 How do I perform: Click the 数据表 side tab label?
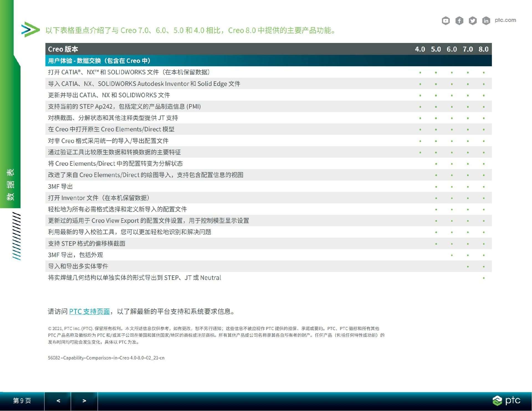(10, 185)
